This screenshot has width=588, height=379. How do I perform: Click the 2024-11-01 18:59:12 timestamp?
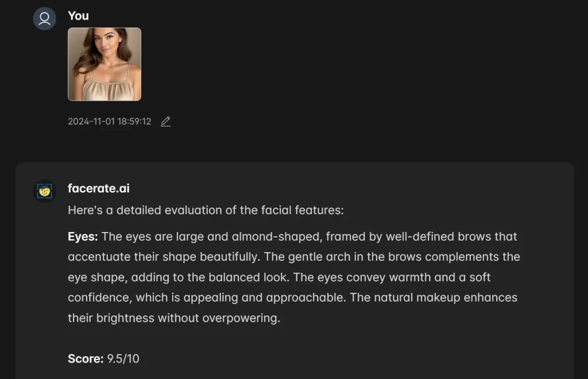pos(109,121)
